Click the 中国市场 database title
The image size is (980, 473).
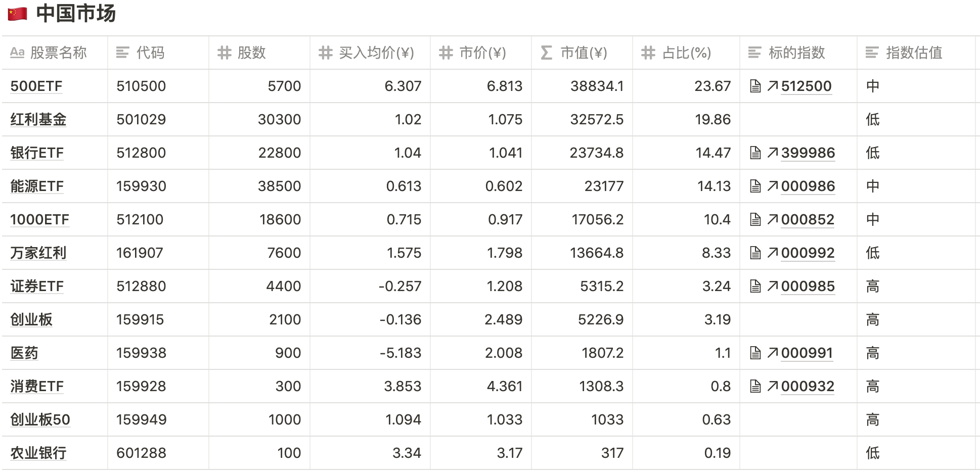tap(76, 14)
